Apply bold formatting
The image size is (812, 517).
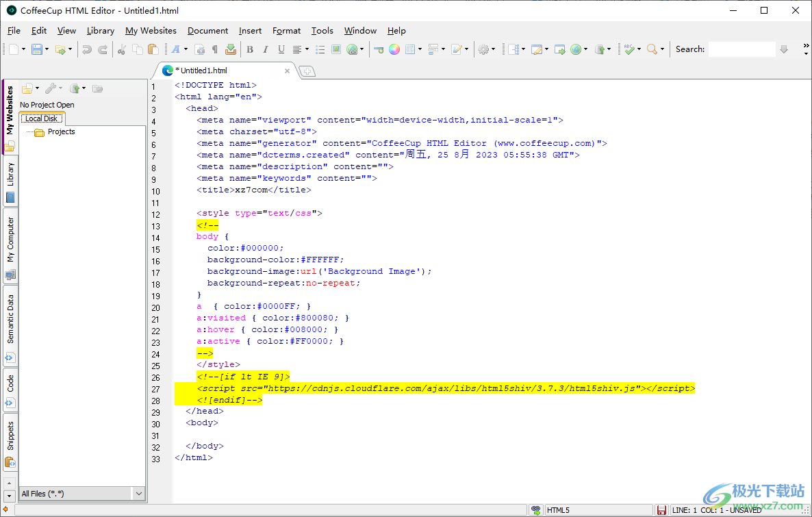pos(250,49)
